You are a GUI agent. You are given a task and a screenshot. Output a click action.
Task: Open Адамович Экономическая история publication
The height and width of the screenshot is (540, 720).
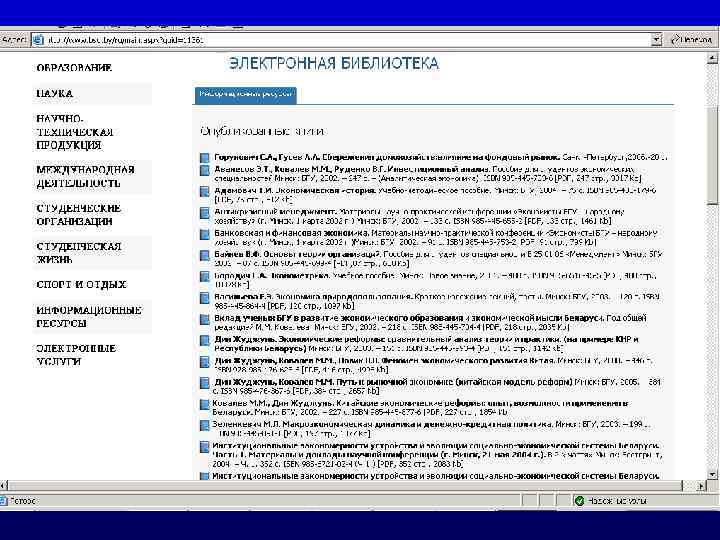(435, 195)
